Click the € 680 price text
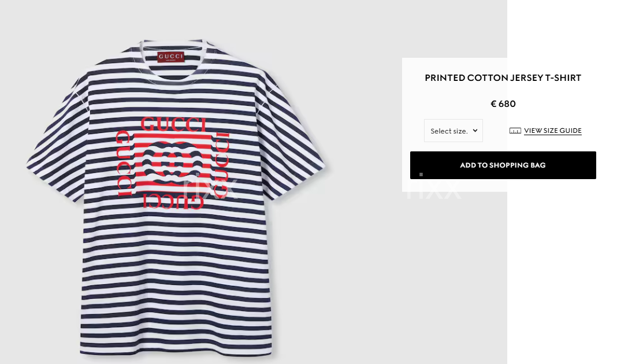Screen dimensions: 643x364 (503, 103)
